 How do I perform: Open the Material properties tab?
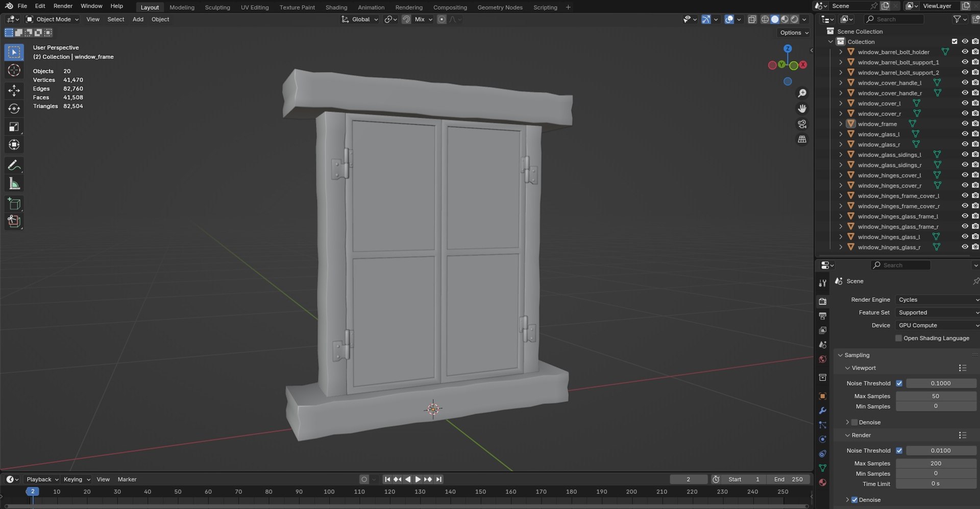coord(822,482)
